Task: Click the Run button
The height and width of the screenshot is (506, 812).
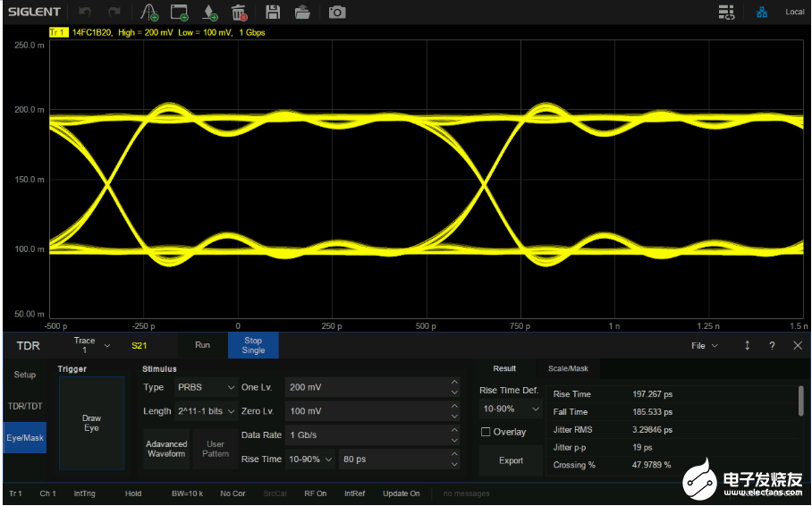Action: 202,345
